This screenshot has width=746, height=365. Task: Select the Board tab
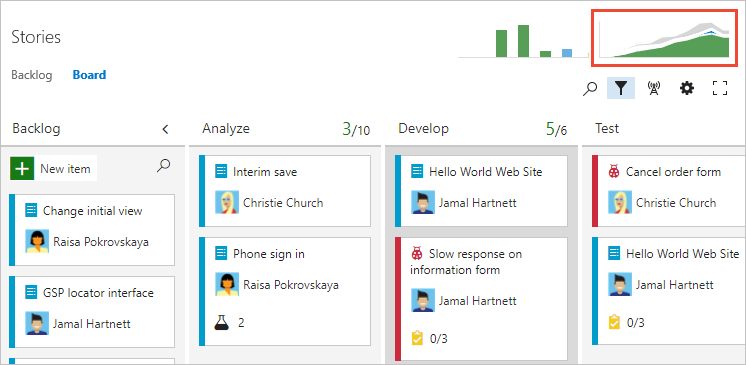click(x=89, y=75)
